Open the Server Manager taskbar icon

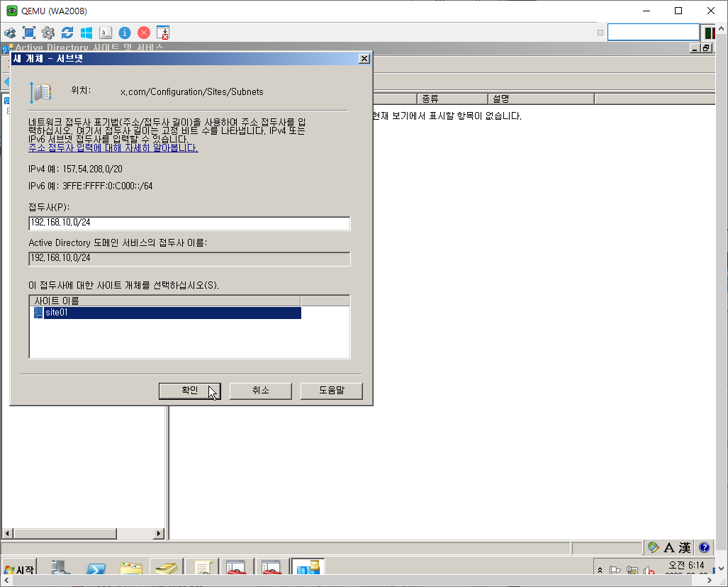pyautogui.click(x=60, y=567)
